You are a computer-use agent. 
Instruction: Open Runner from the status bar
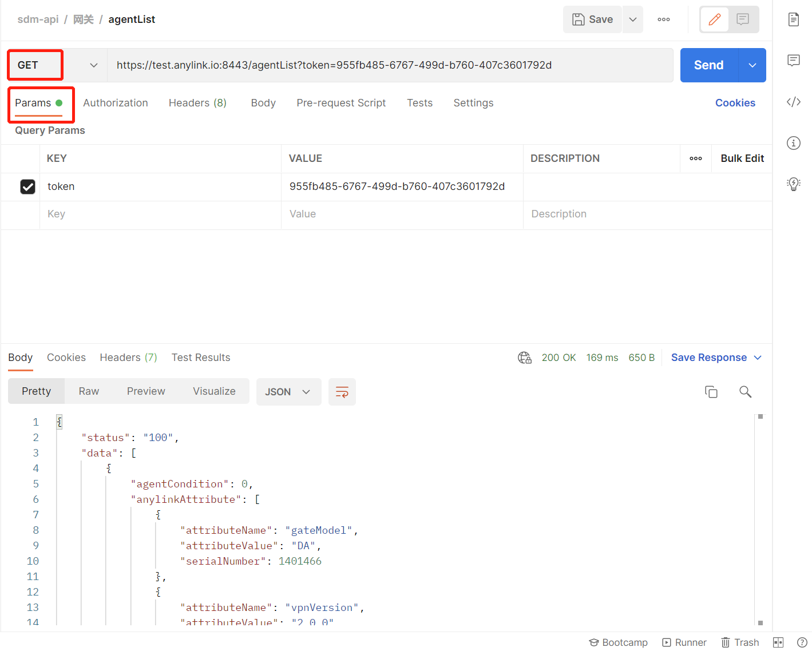coord(684,642)
